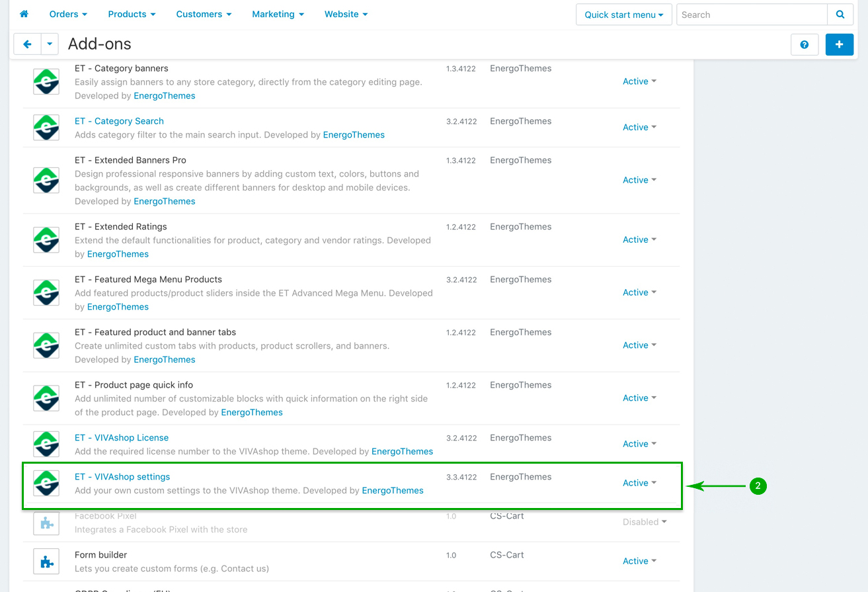Image resolution: width=868 pixels, height=592 pixels.
Task: Click EnergoThemes link in VIVAshop License description
Action: (x=402, y=452)
